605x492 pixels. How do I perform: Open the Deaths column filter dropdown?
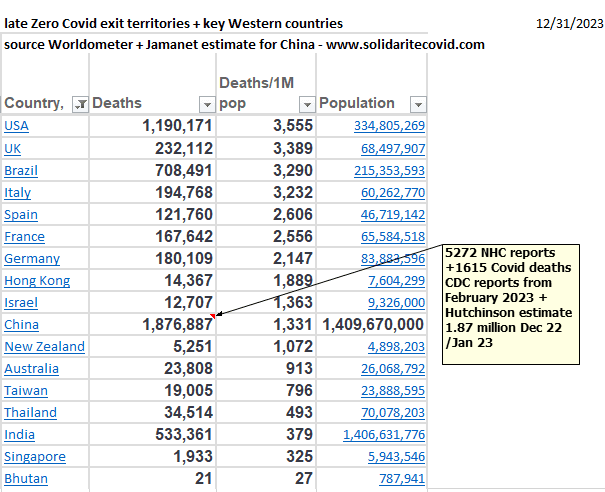(207, 104)
